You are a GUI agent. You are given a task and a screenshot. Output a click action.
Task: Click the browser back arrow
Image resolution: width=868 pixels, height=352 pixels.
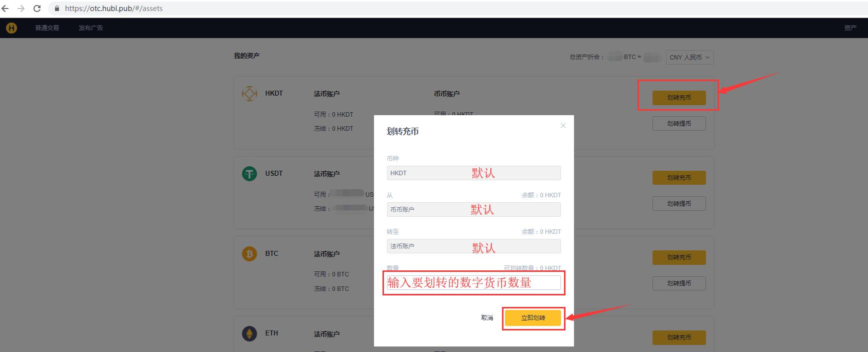point(5,9)
